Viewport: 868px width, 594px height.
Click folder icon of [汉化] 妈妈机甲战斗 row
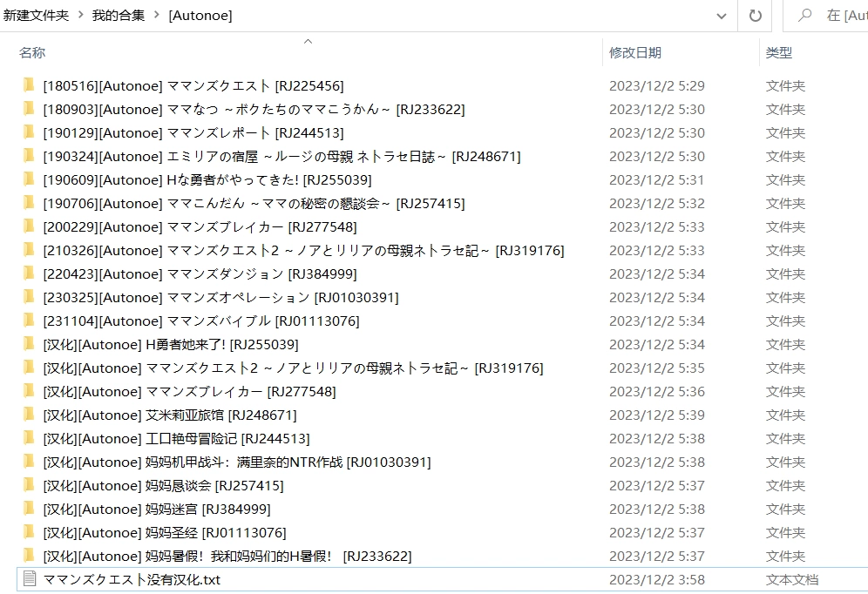tap(29, 462)
